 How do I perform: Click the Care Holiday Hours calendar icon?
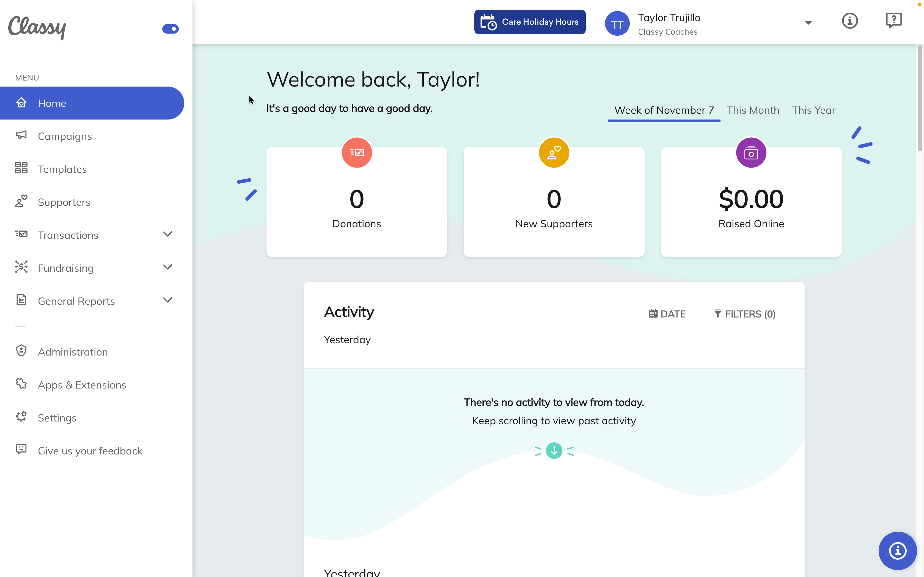(489, 22)
